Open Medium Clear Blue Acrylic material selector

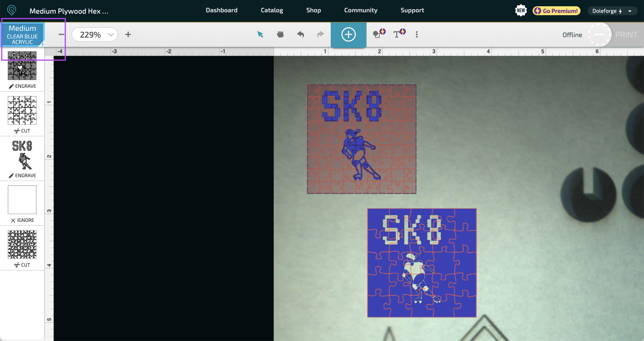(x=23, y=35)
